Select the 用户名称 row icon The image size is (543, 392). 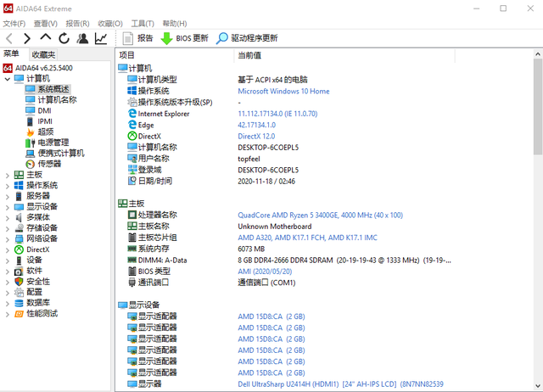pyautogui.click(x=132, y=159)
